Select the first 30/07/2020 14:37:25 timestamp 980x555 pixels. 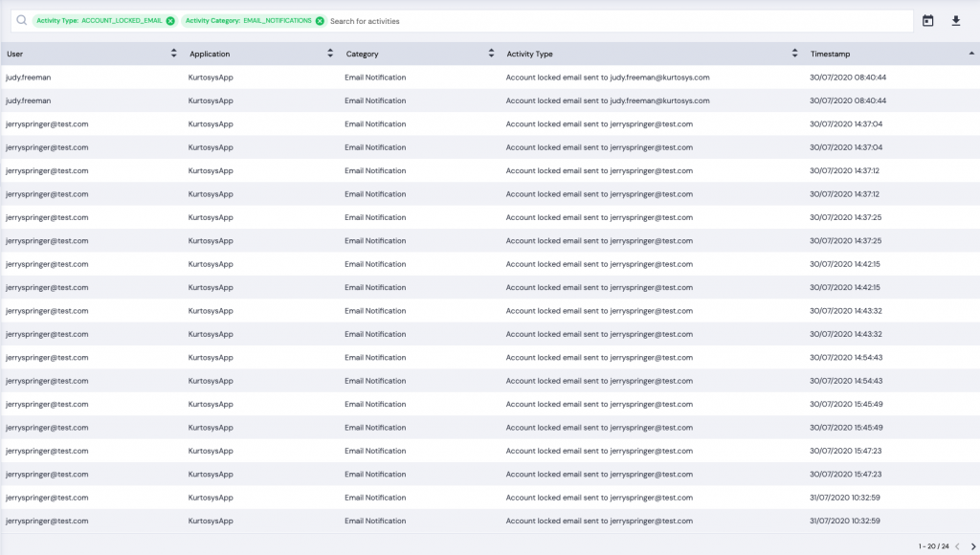pos(846,217)
